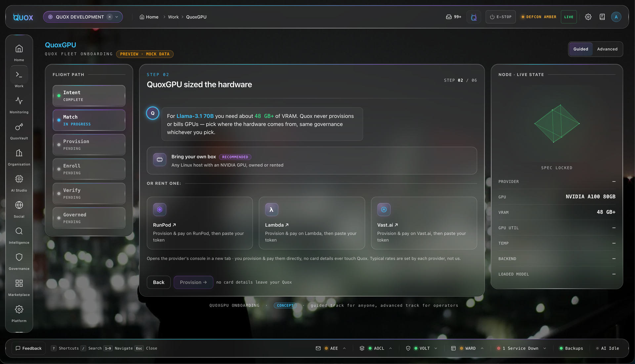Click the AI Idle status indicator
Image resolution: width=635 pixels, height=364 pixels.
tap(608, 348)
